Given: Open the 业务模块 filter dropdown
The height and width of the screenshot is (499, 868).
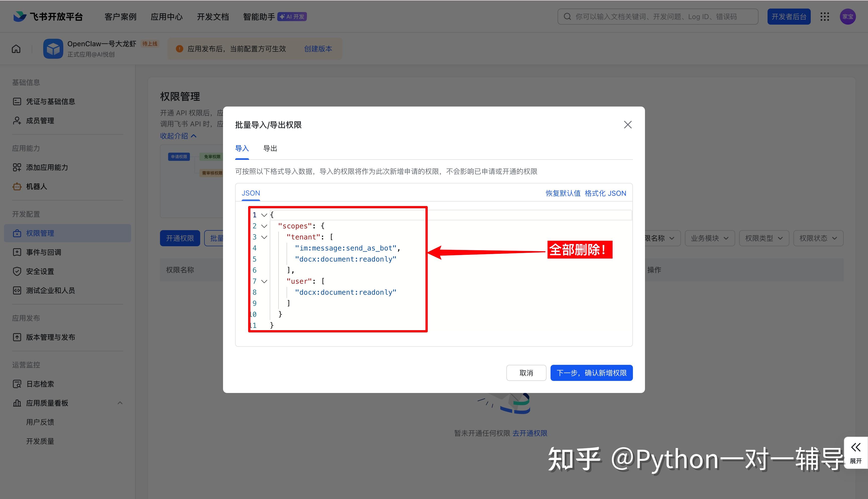Looking at the screenshot, I should coord(710,238).
